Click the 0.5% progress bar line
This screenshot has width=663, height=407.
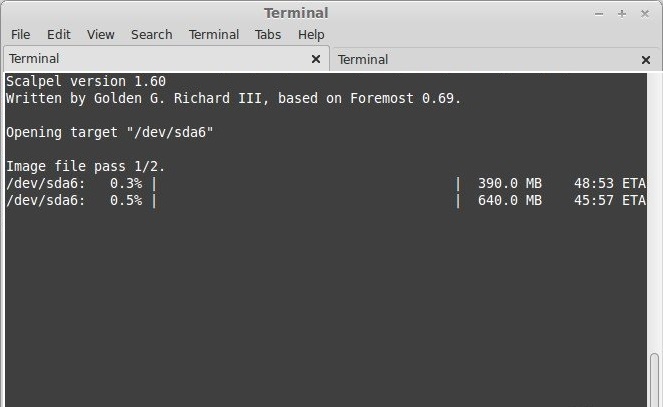(x=326, y=200)
